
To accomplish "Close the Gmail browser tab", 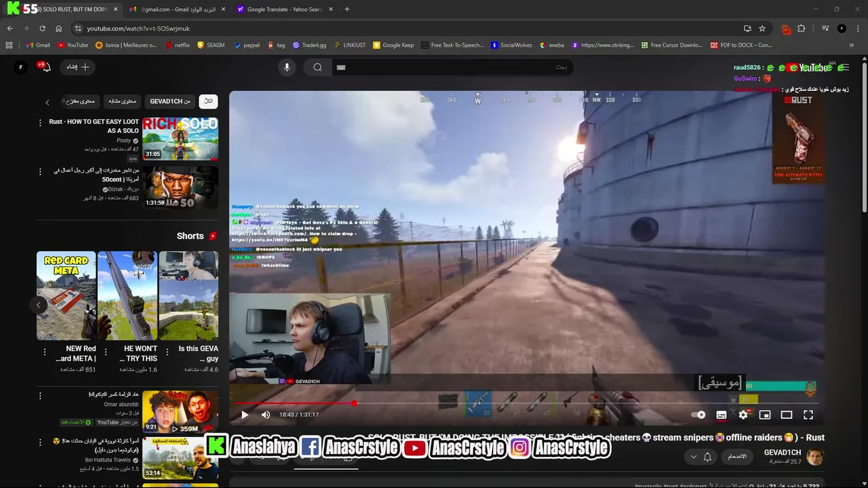I will (223, 9).
